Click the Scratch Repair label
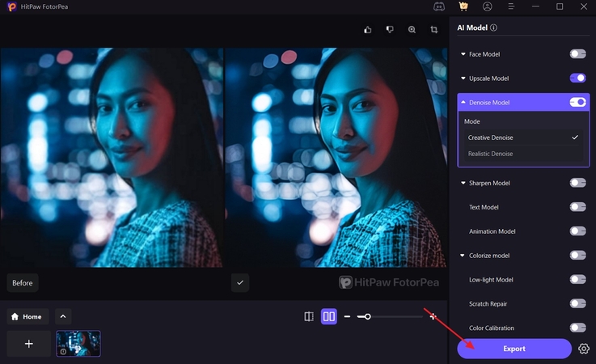 coord(488,303)
